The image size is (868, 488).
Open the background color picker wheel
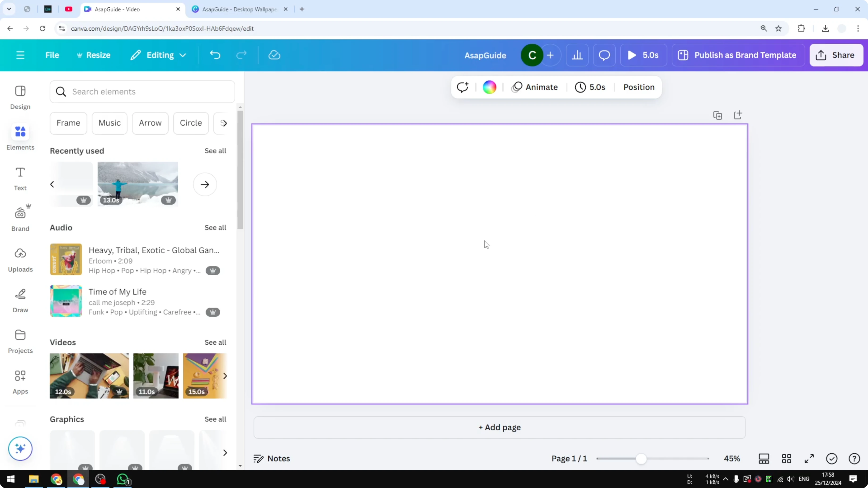tap(489, 87)
